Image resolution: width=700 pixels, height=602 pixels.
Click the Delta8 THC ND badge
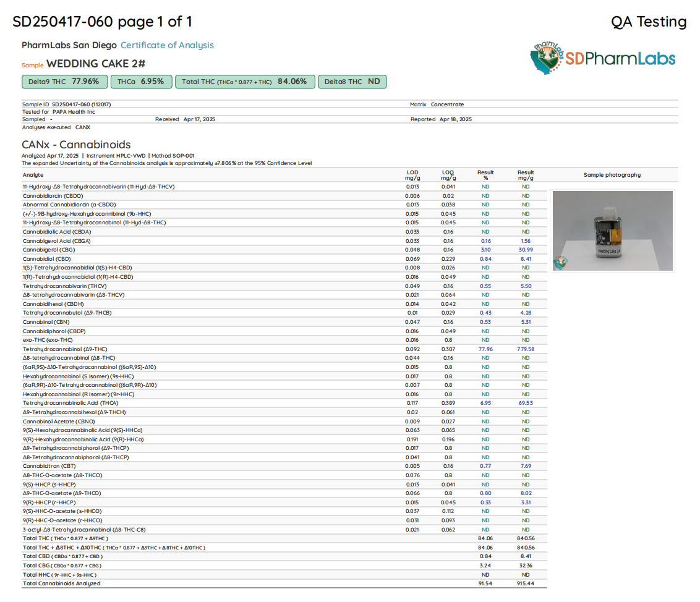point(352,82)
